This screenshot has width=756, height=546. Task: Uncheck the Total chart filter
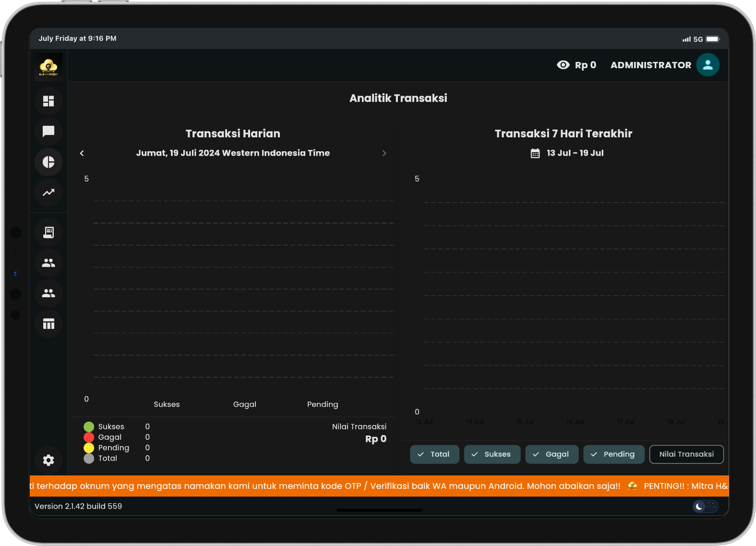[x=434, y=454]
